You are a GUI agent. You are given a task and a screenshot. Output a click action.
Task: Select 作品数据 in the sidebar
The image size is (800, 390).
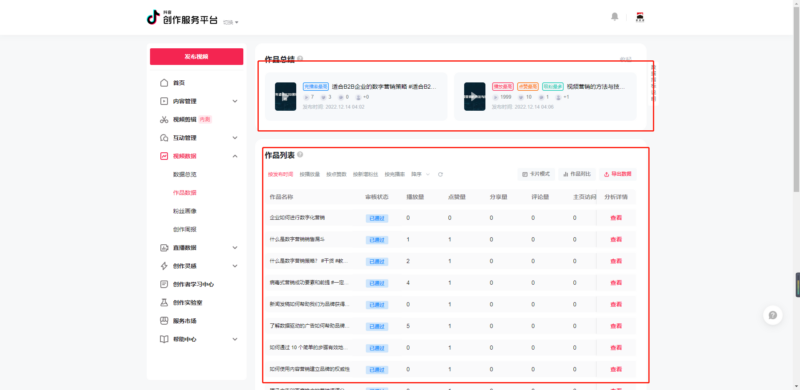185,193
